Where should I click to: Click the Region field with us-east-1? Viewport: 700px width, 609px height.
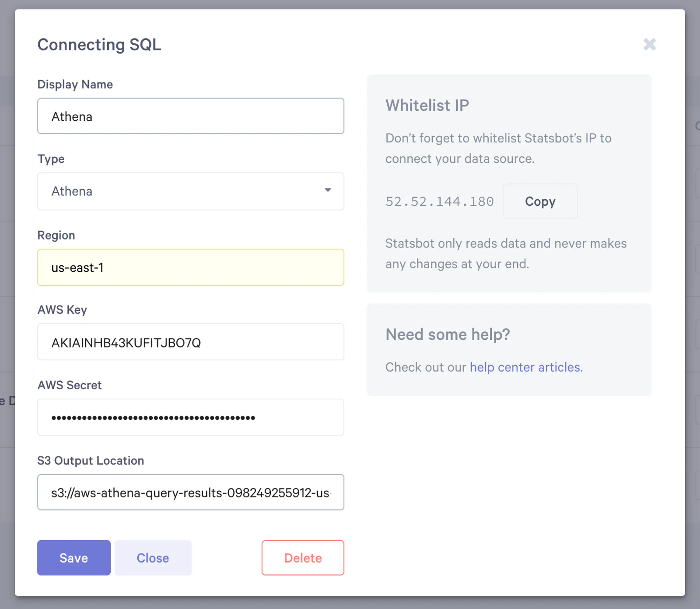(x=191, y=268)
